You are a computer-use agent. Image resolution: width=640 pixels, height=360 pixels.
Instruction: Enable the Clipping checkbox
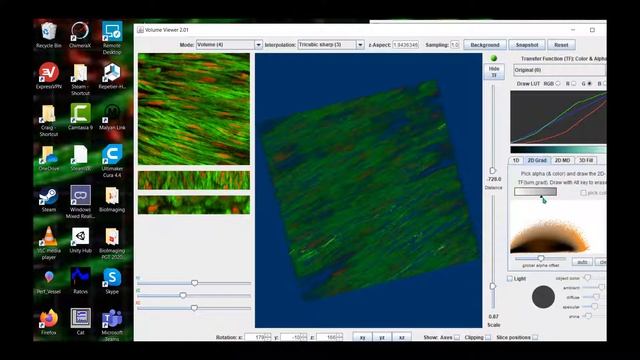(x=488, y=337)
